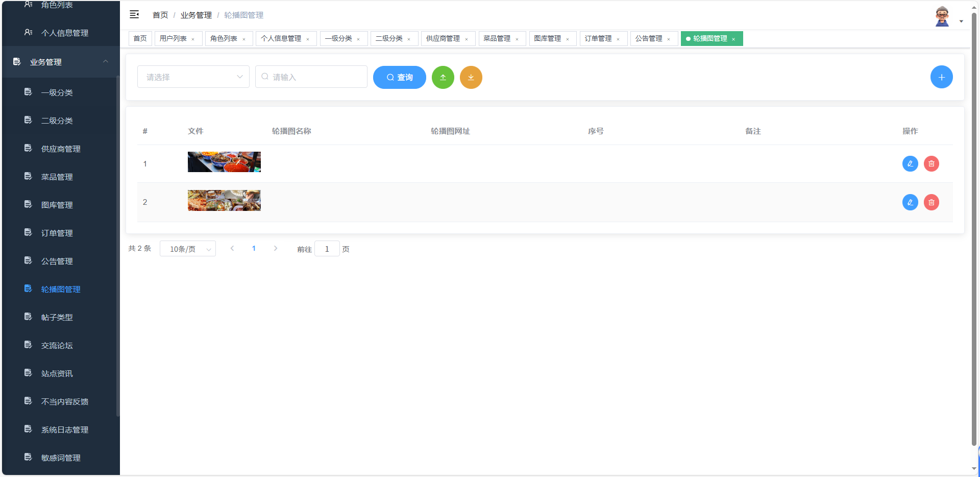This screenshot has height=477, width=980.
Task: Click the orange download export icon
Action: 471,77
